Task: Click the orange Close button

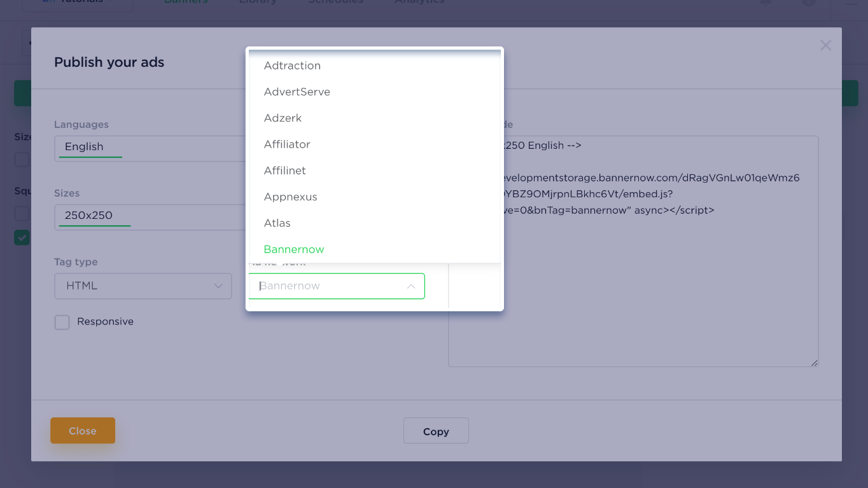Action: [83, 431]
